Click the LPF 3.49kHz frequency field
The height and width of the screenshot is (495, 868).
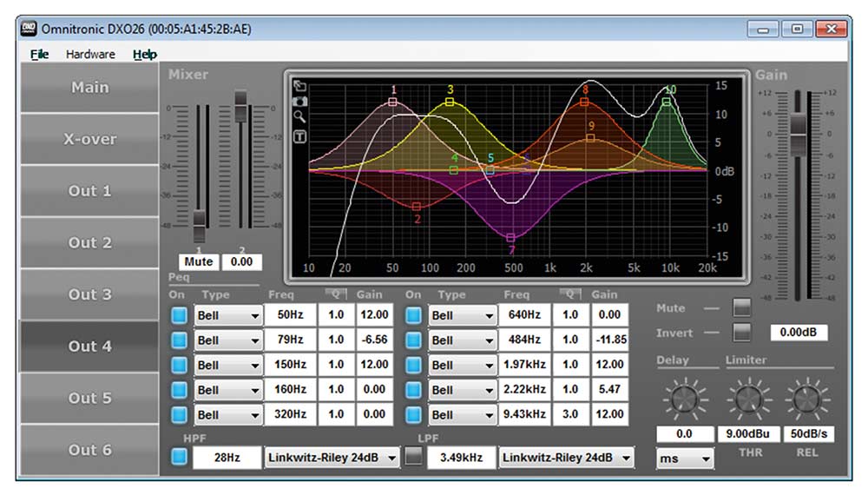[461, 458]
